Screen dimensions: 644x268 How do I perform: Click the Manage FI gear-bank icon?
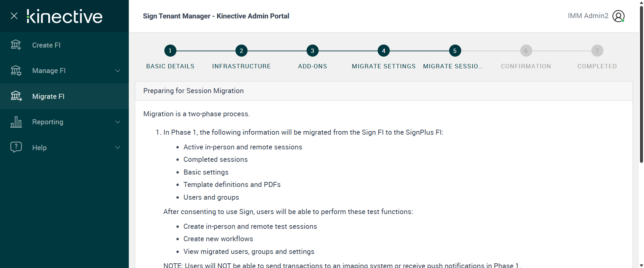click(x=16, y=71)
